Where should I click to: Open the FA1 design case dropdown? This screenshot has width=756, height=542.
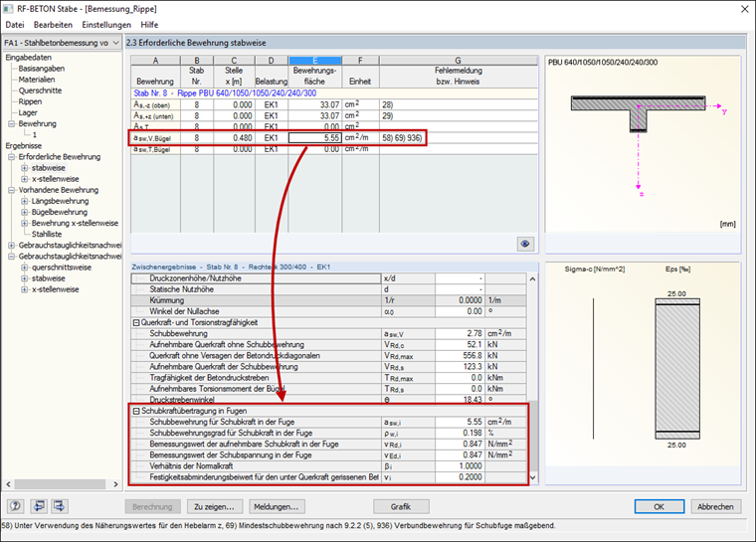(x=62, y=43)
